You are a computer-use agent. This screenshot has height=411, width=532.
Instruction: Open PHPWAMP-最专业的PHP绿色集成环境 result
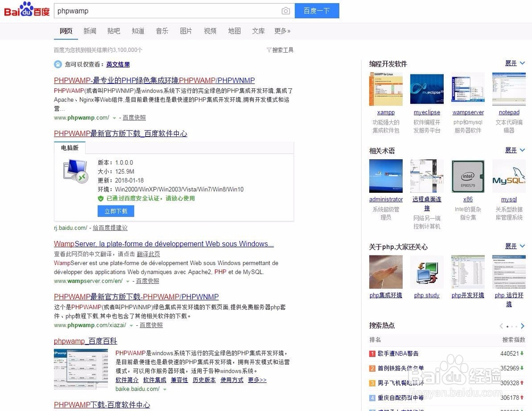pos(154,80)
